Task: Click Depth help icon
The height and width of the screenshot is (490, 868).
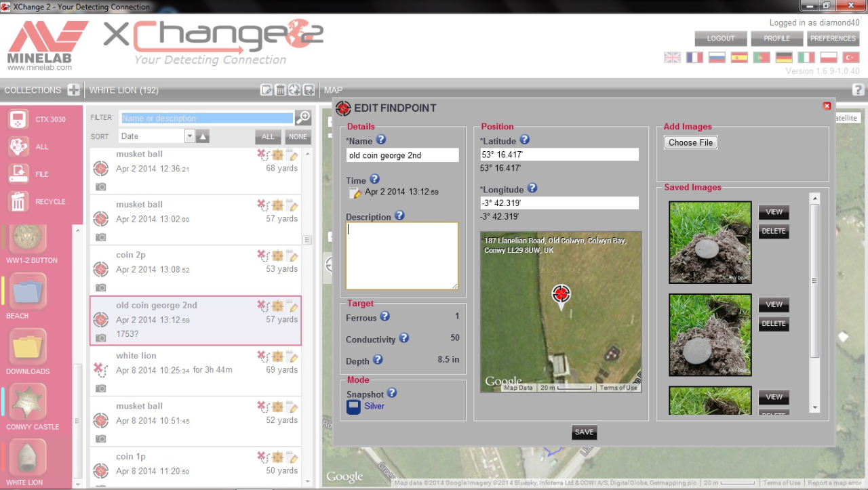Action: (378, 360)
